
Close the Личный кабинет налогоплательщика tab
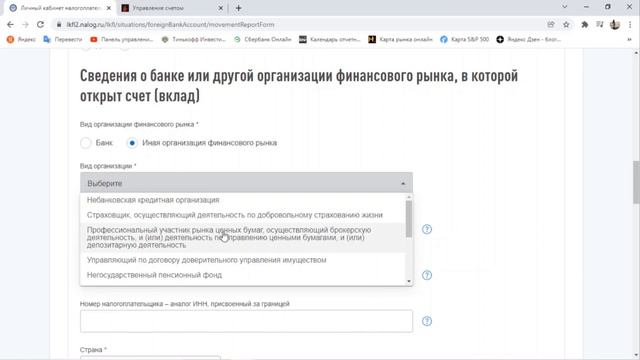pyautogui.click(x=109, y=8)
